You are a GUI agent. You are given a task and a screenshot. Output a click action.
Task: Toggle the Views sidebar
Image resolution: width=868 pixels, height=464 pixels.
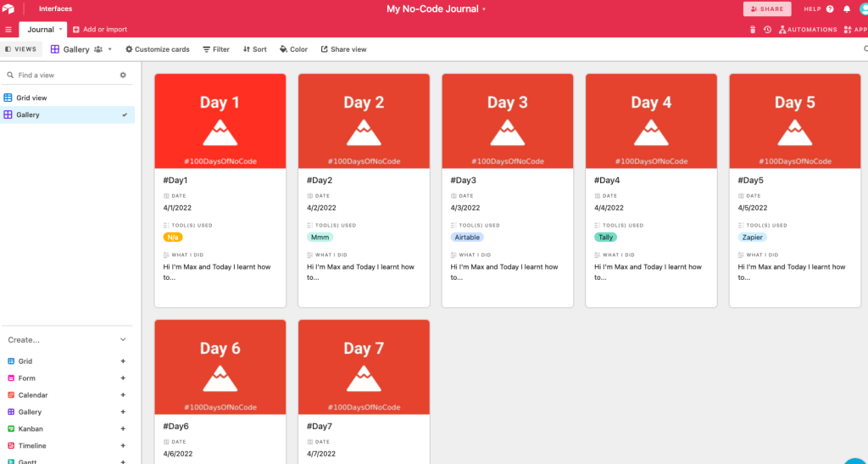click(20, 49)
